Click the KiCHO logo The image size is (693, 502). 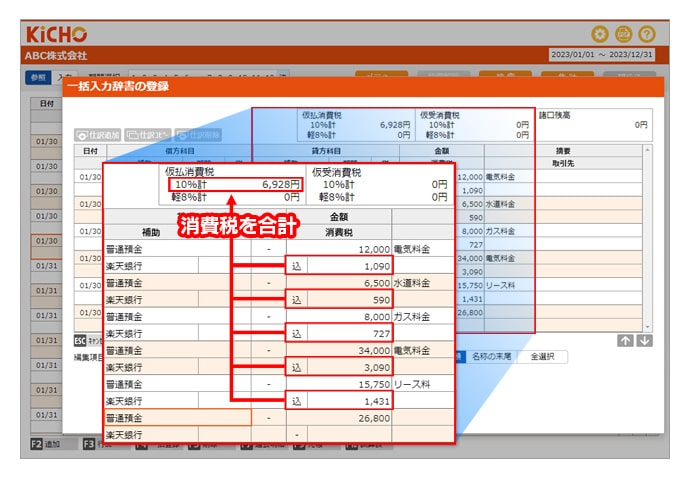56,34
